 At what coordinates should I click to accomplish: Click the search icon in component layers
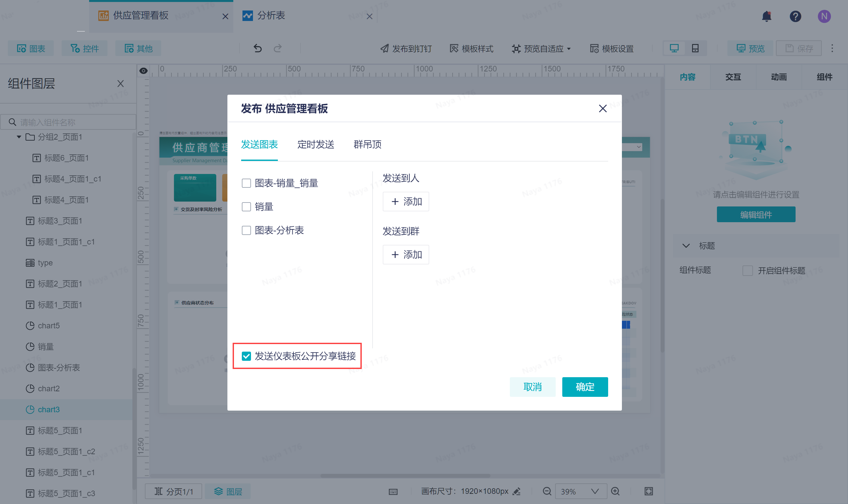(x=12, y=122)
